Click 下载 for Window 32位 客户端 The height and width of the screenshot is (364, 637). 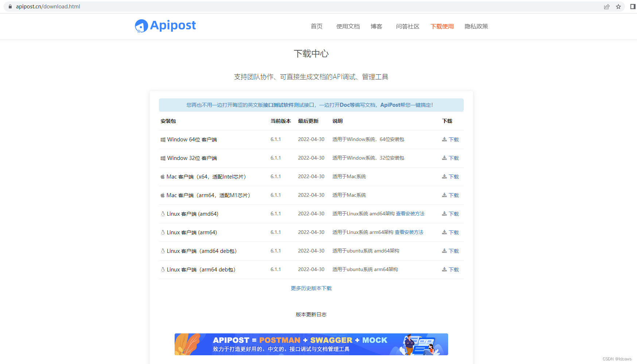point(454,158)
